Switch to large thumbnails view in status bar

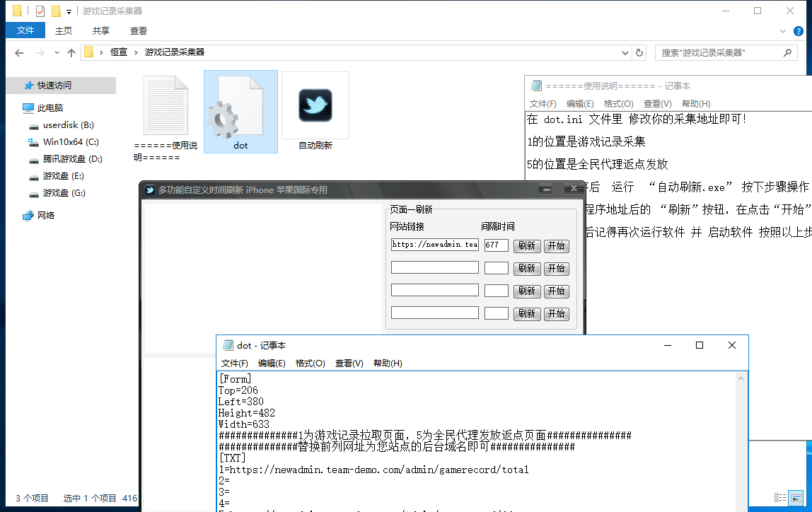coord(797,498)
